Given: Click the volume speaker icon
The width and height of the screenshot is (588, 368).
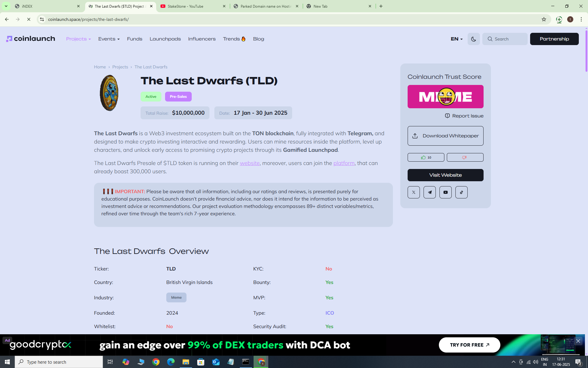Looking at the screenshot, I should (x=536, y=362).
